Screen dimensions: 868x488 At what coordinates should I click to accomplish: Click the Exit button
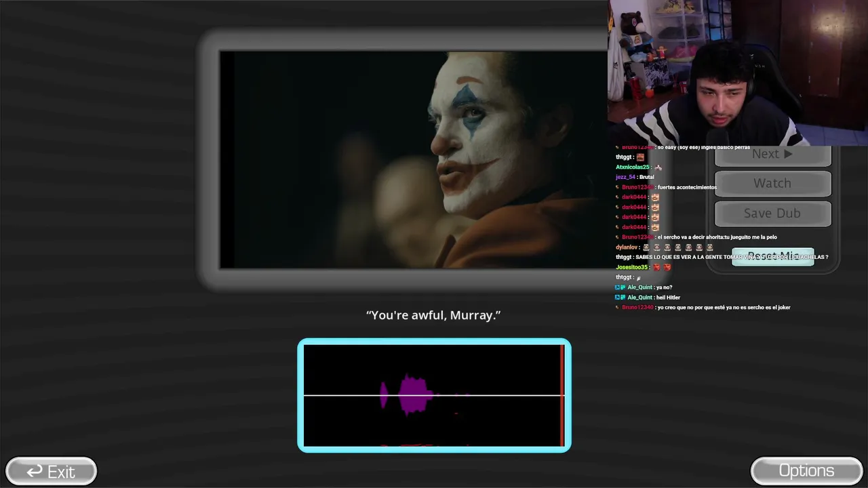(51, 471)
